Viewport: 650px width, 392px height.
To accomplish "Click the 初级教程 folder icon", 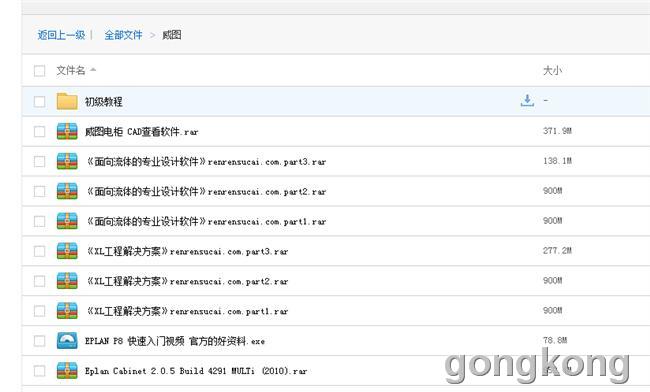I will [67, 102].
